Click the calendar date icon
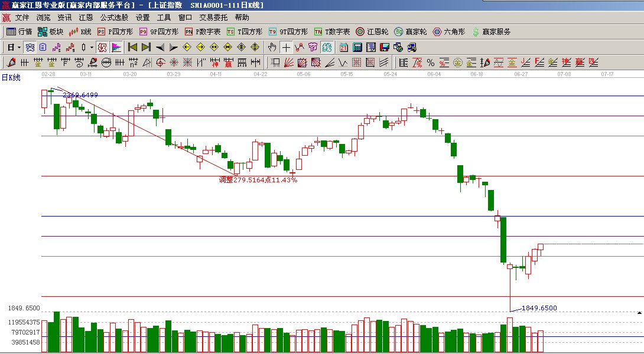This screenshot has width=644, height=354. pos(344,47)
